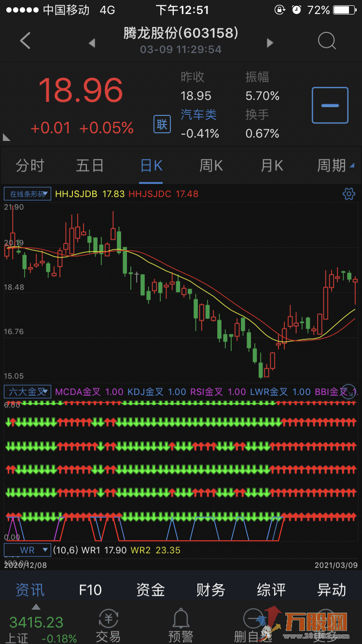362x644 pixels.
Task: Open the 综评 overall rating tab
Action: (x=271, y=589)
